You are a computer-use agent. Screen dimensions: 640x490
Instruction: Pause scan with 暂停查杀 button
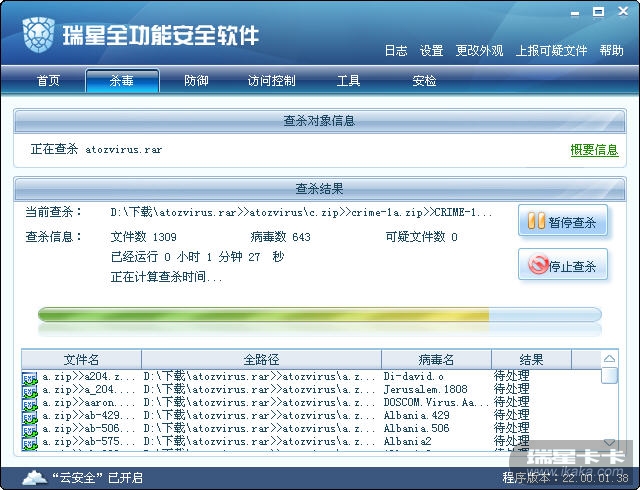[x=563, y=221]
